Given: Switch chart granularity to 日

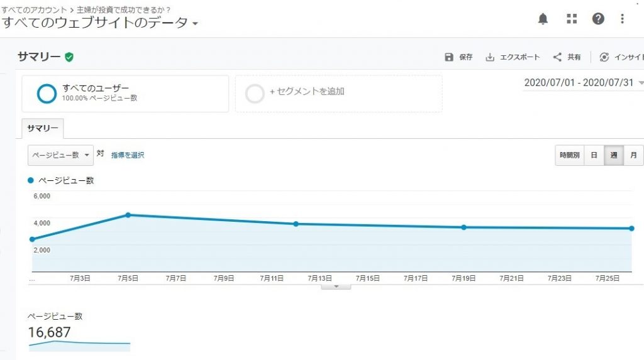Looking at the screenshot, I should [x=594, y=155].
